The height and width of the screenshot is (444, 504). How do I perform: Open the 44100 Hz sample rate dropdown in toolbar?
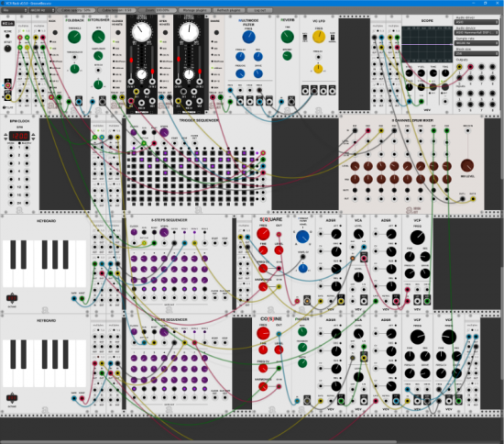click(x=42, y=10)
